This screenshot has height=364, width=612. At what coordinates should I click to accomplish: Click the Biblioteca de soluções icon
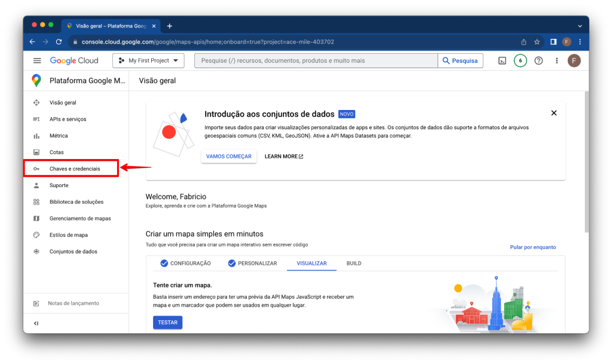pos(36,201)
